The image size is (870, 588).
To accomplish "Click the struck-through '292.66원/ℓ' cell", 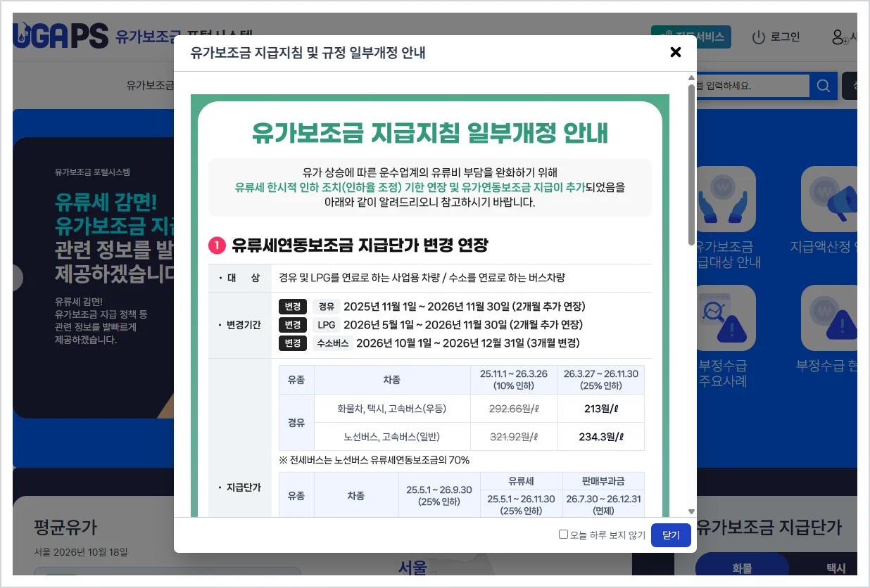I will coord(514,409).
